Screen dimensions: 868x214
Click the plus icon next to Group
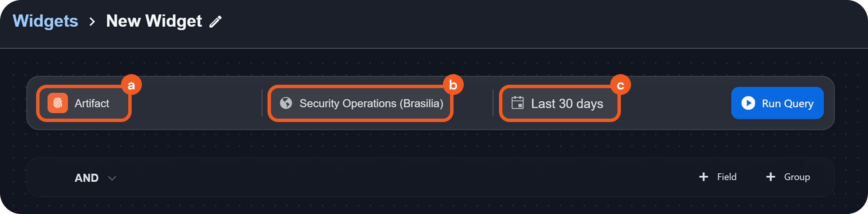click(x=770, y=177)
